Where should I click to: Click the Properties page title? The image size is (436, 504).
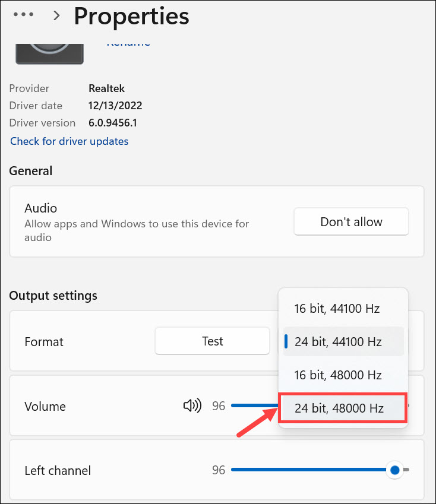point(131,16)
